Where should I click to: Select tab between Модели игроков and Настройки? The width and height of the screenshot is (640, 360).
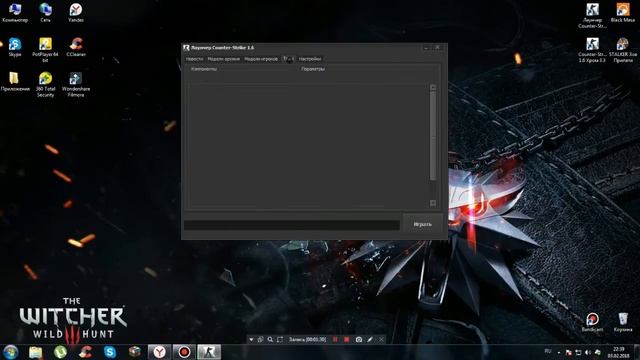pos(289,59)
